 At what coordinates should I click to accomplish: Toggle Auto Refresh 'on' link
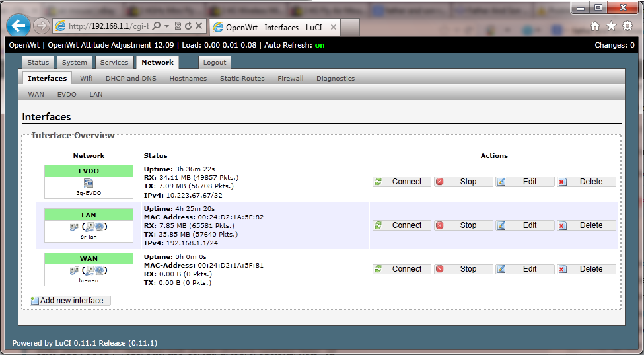tap(320, 45)
